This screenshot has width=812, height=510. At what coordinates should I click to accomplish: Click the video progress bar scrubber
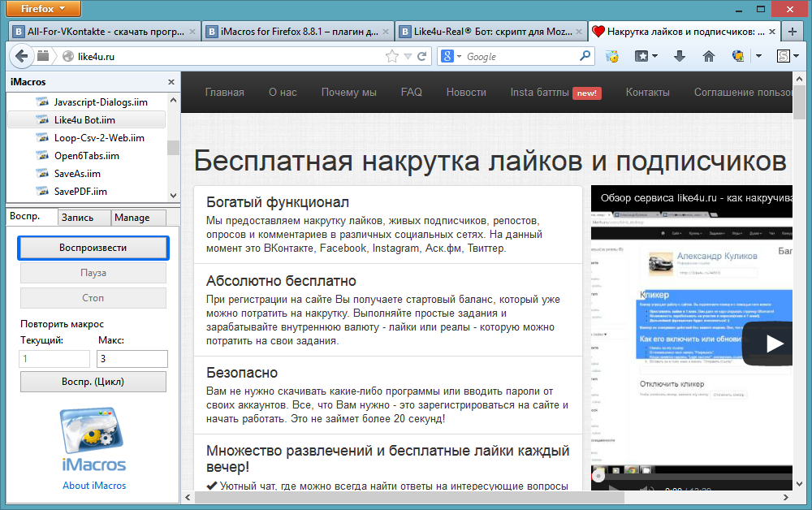[598, 475]
